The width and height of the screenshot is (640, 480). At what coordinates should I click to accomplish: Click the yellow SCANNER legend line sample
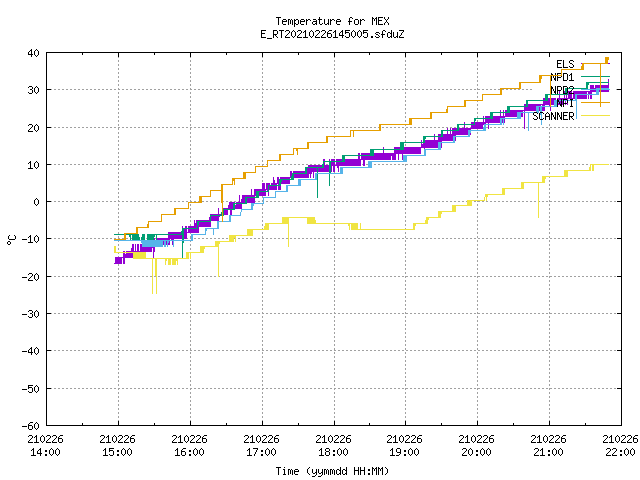click(x=595, y=116)
